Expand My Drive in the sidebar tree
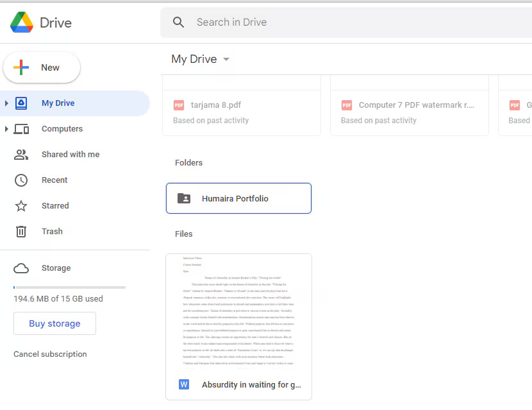 pos(6,103)
